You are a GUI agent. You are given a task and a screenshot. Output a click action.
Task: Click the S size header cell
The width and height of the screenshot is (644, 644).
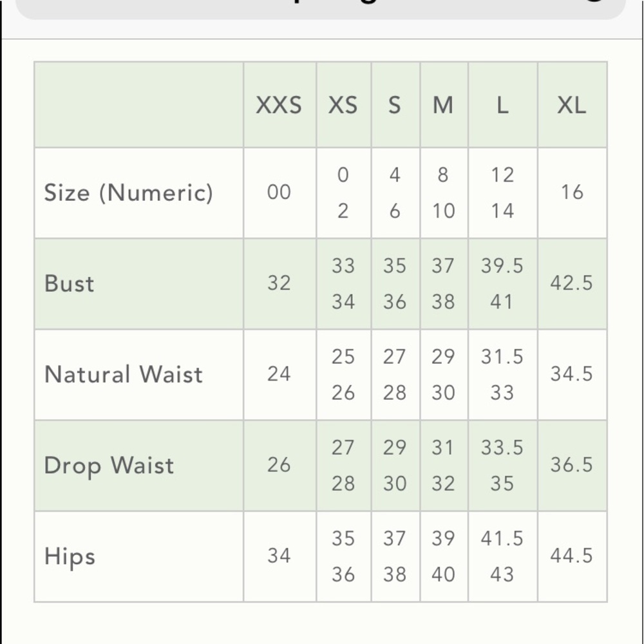coord(395,105)
